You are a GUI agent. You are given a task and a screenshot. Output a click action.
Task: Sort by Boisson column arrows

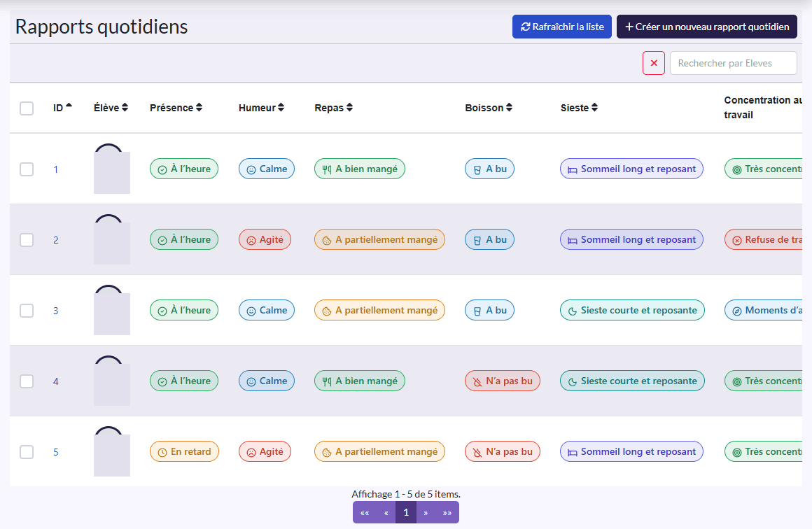(x=509, y=108)
